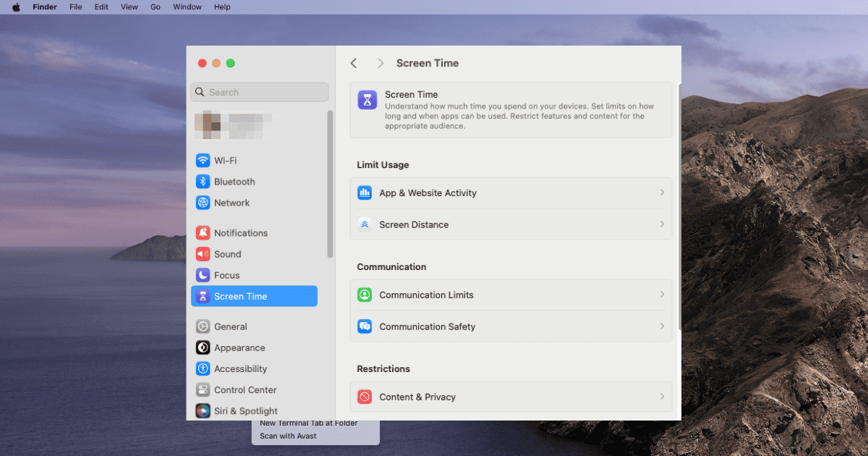
Task: Click Scan with Avast context entry
Action: pos(288,436)
